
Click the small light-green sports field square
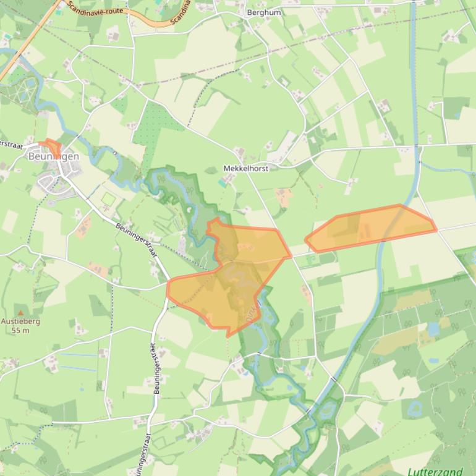click(x=109, y=200)
